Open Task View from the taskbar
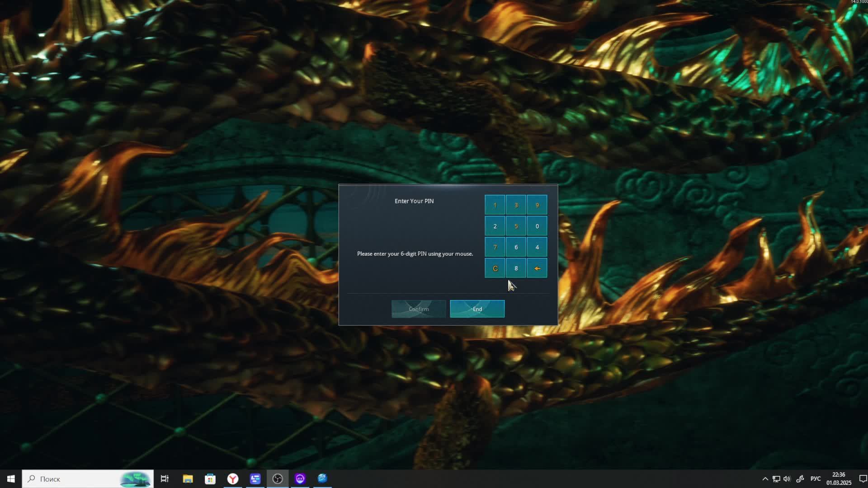This screenshot has width=868, height=488. [x=165, y=479]
